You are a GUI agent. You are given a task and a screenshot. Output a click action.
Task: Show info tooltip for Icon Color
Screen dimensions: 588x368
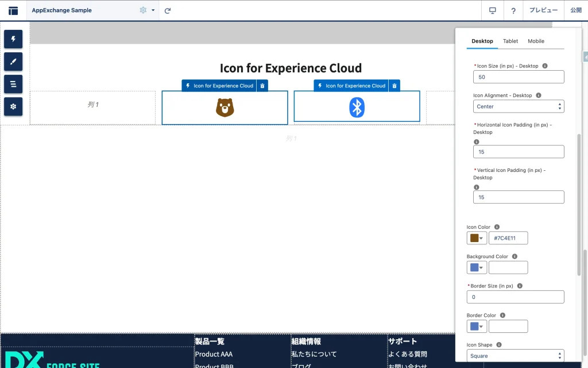click(x=497, y=227)
